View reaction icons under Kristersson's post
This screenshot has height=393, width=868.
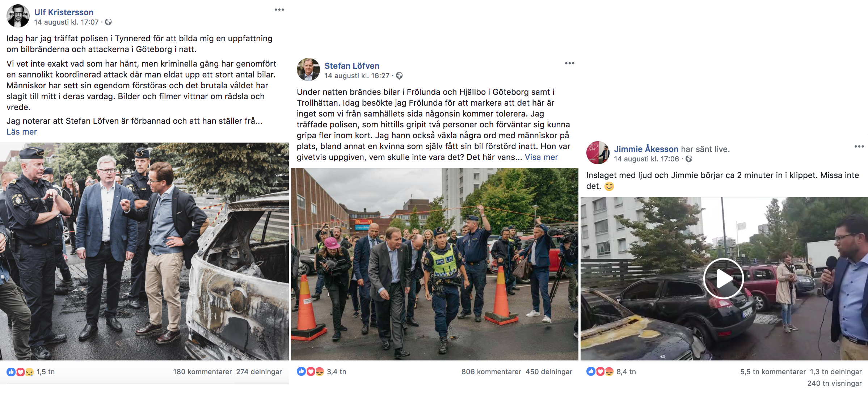tap(20, 372)
